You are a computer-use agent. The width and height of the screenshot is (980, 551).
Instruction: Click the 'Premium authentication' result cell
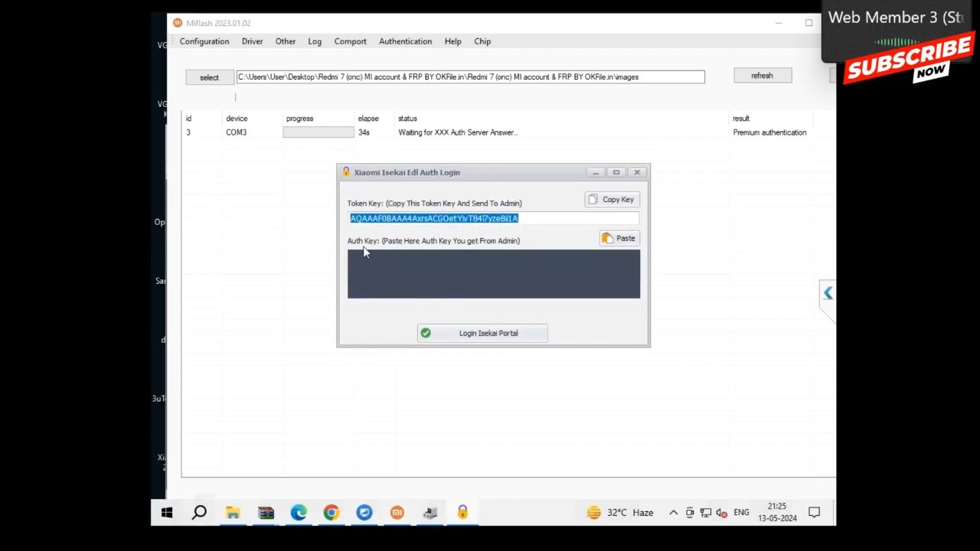point(769,132)
